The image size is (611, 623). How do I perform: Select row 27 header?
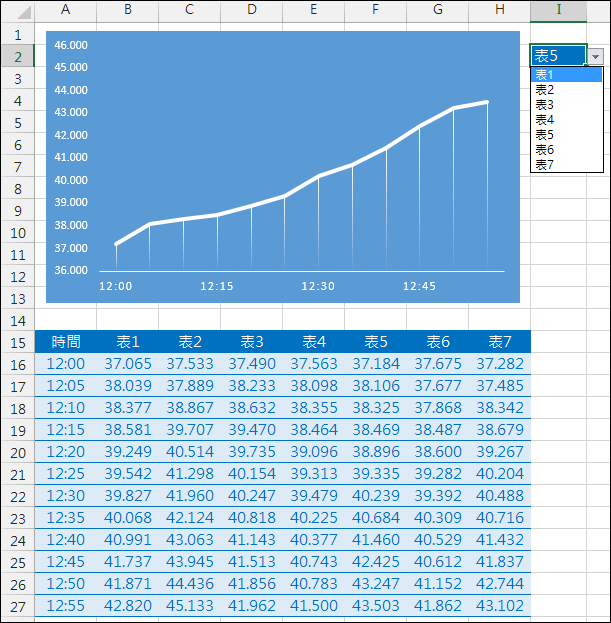[x=18, y=606]
